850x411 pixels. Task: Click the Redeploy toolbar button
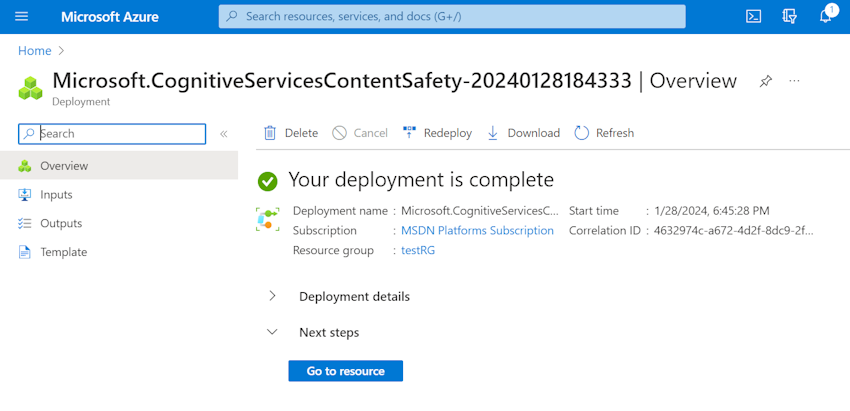(x=437, y=133)
